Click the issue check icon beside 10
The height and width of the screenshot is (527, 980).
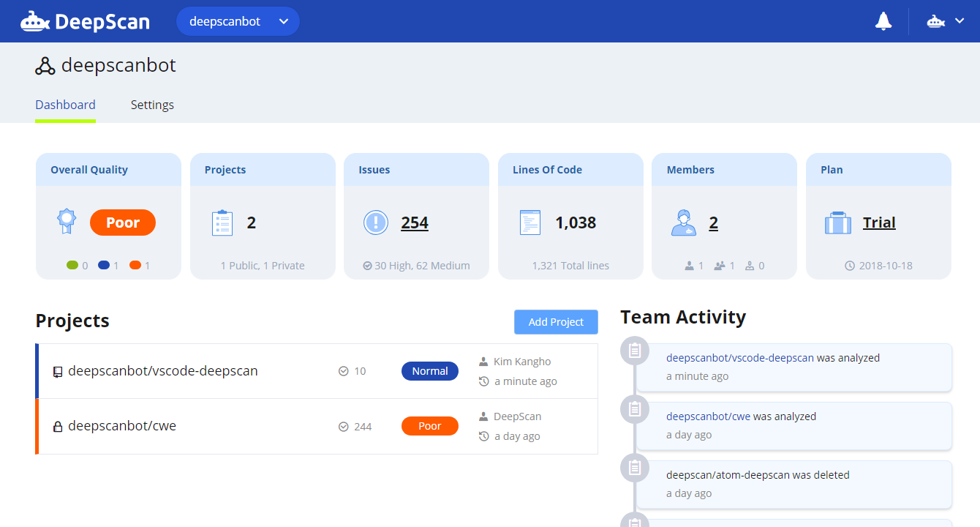coord(344,371)
